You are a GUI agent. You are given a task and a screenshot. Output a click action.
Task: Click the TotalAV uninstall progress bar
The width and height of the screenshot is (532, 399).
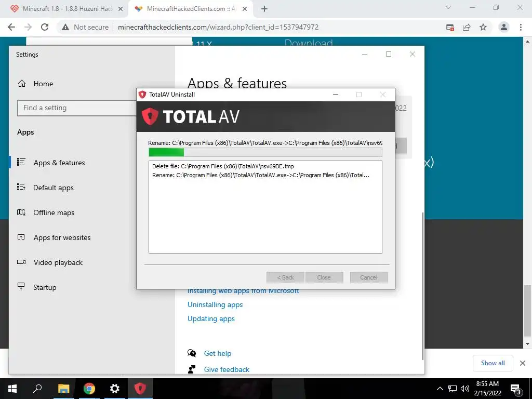[265, 152]
